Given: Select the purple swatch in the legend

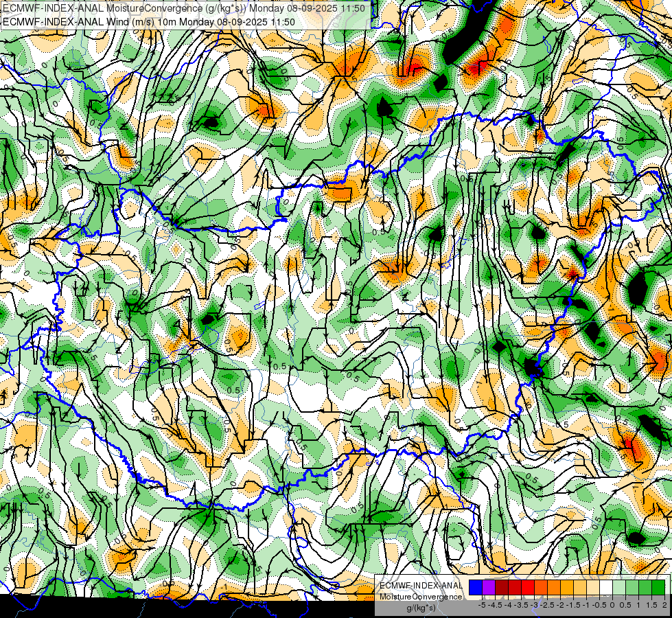Looking at the screenshot, I should coord(489,587).
